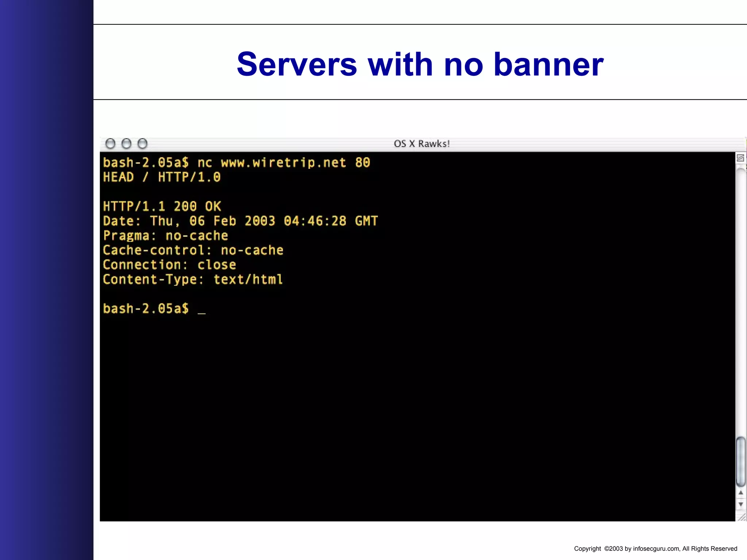Click the 'HTTP/1.1 200 OK' response line
This screenshot has width=747, height=560.
click(162, 206)
